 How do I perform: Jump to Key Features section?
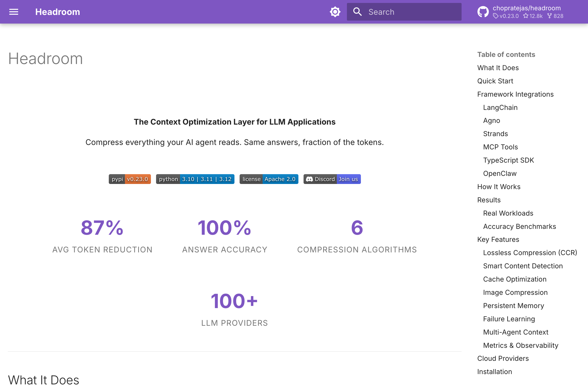[x=498, y=239]
